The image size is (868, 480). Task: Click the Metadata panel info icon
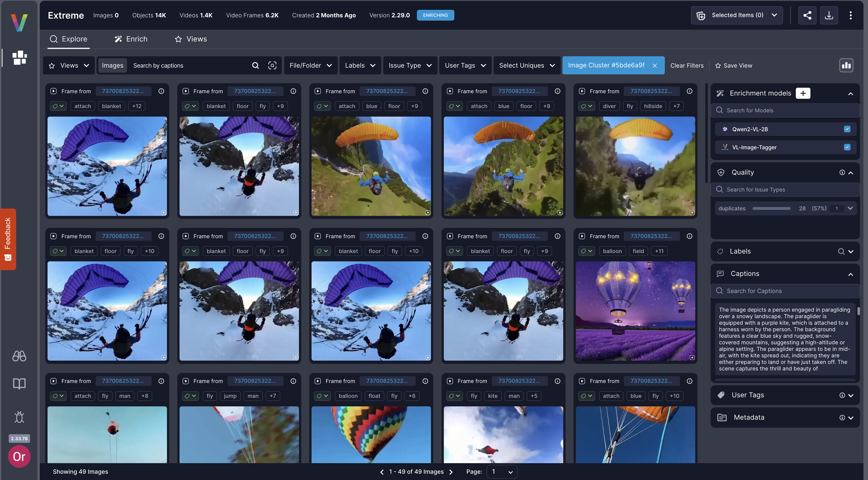[842, 417]
